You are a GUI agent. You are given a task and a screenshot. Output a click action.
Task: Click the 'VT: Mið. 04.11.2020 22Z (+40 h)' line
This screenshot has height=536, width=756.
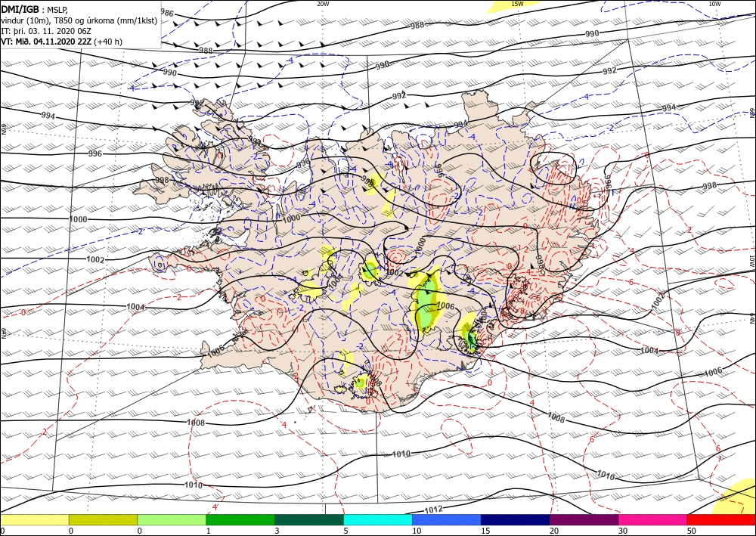coord(62,42)
